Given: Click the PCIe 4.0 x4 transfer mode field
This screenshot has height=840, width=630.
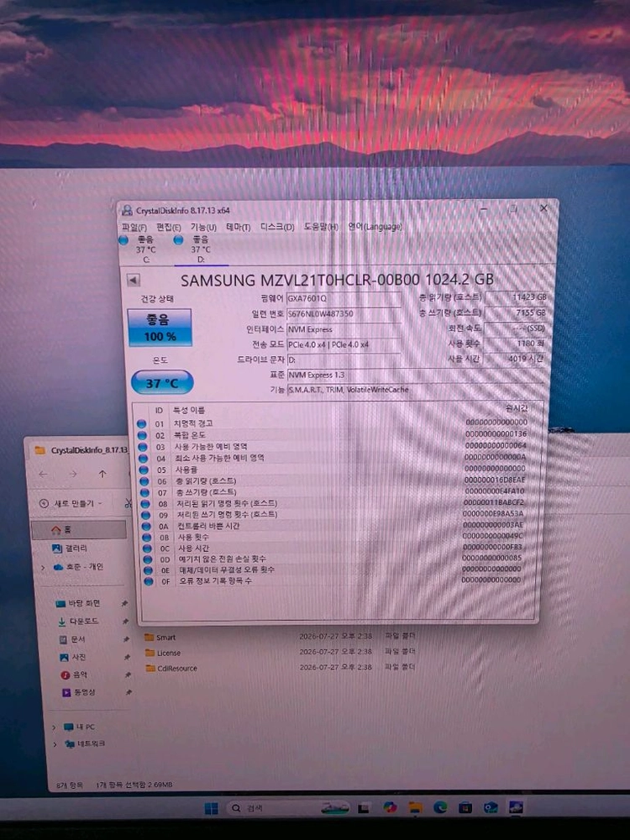Looking at the screenshot, I should pyautogui.click(x=344, y=344).
